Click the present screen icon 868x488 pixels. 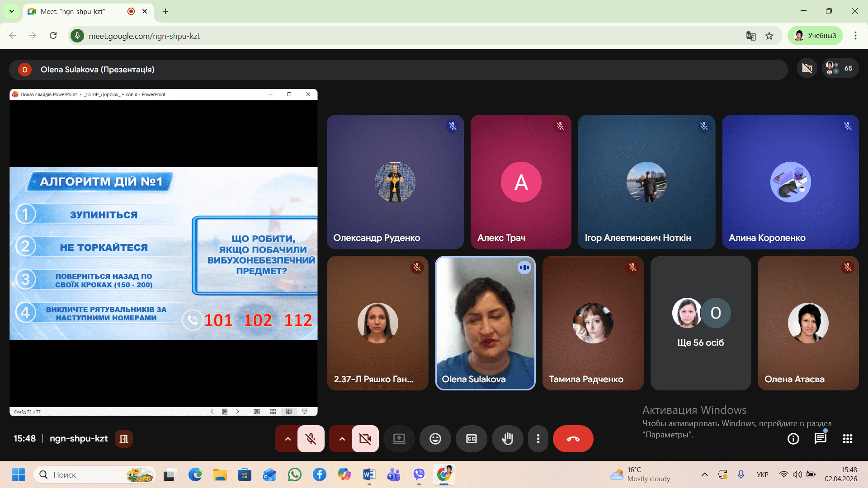click(x=399, y=439)
